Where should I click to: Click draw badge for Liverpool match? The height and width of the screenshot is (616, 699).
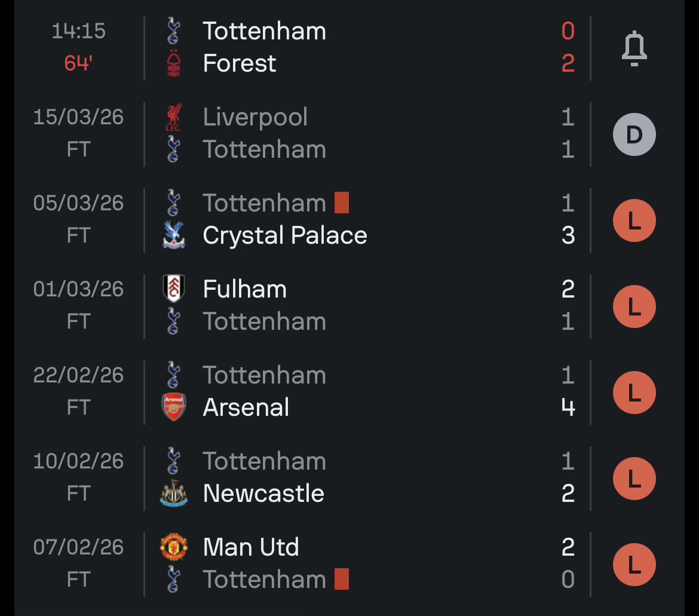[x=634, y=134]
